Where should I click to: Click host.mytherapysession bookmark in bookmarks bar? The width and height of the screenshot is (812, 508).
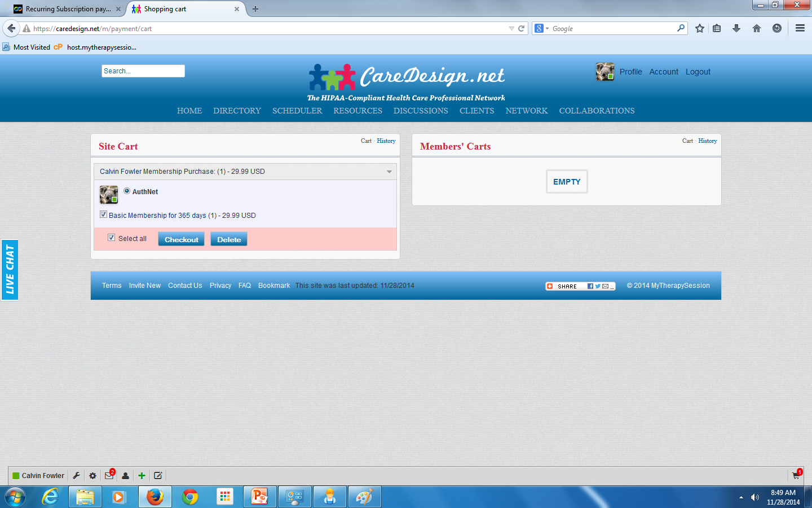click(95, 47)
